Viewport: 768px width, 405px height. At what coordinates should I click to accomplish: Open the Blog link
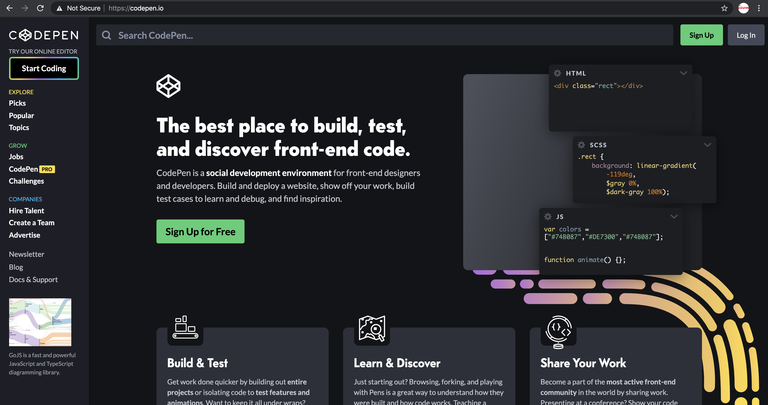pos(16,267)
